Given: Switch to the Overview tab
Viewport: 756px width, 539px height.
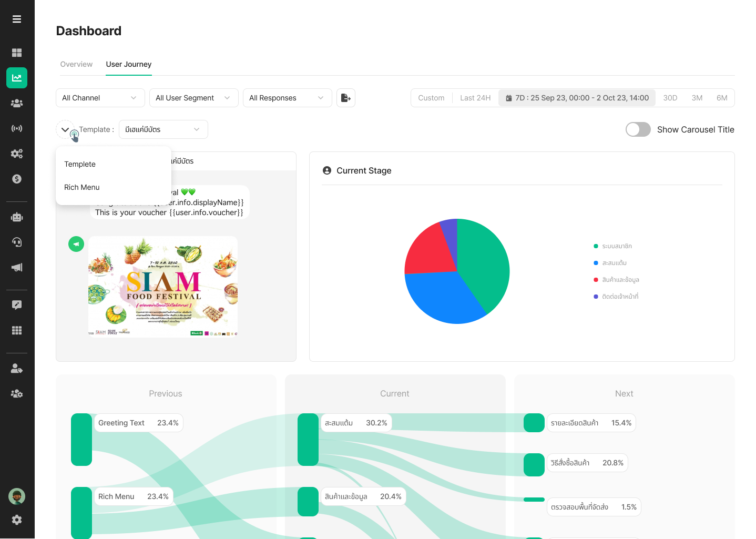Looking at the screenshot, I should [76, 64].
